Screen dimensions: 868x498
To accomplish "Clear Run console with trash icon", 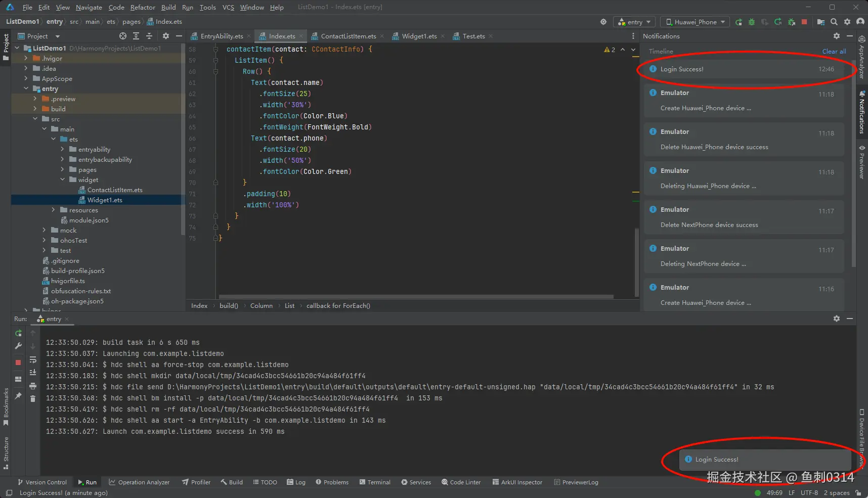I will click(33, 398).
